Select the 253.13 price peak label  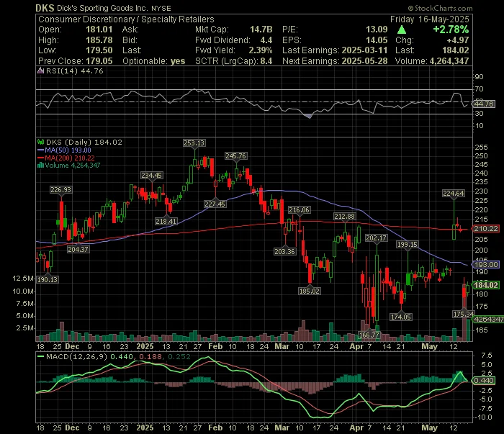tap(194, 143)
